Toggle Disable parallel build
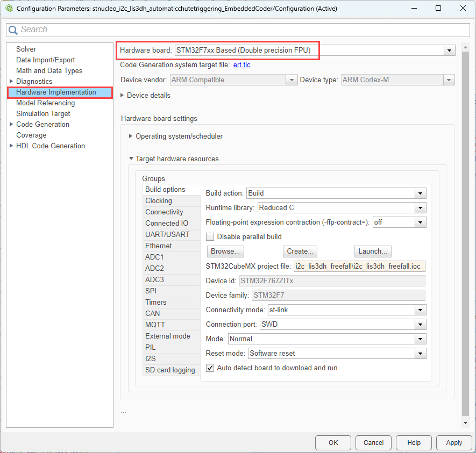This screenshot has height=453, width=476. click(x=210, y=236)
